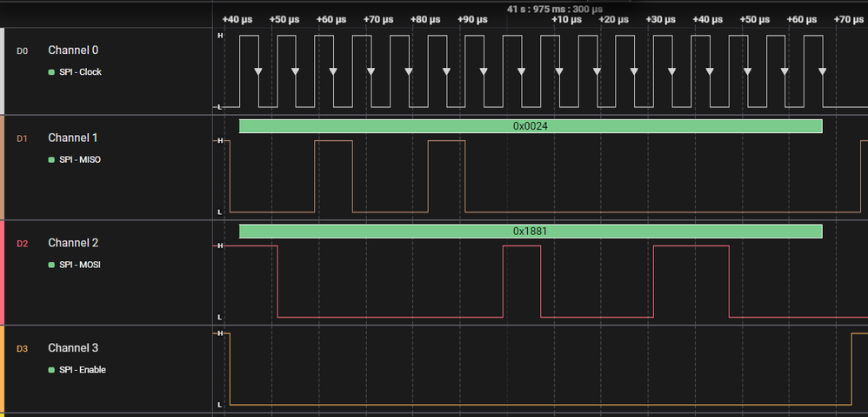This screenshot has width=868, height=417.
Task: Select the D1 channel identifier
Action: (22, 138)
